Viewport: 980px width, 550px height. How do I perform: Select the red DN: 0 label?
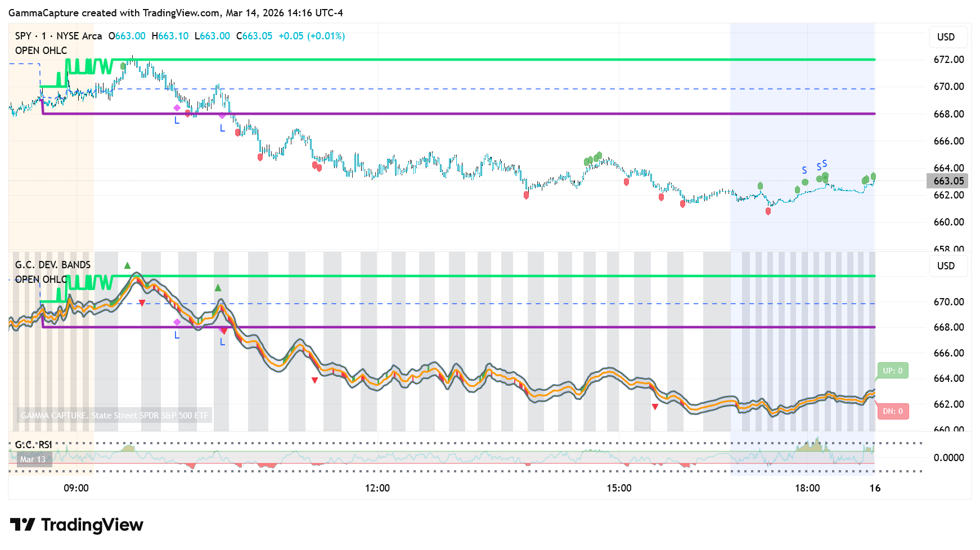tap(893, 411)
